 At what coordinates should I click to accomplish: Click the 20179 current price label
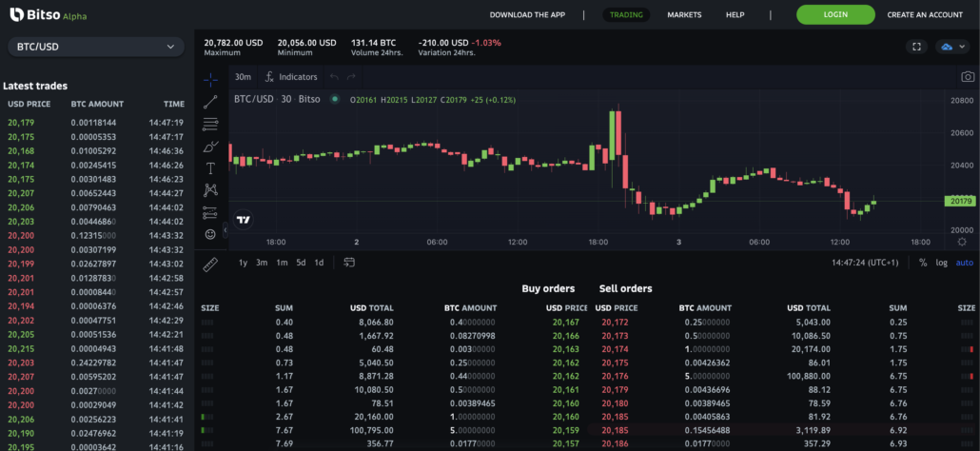(x=960, y=201)
